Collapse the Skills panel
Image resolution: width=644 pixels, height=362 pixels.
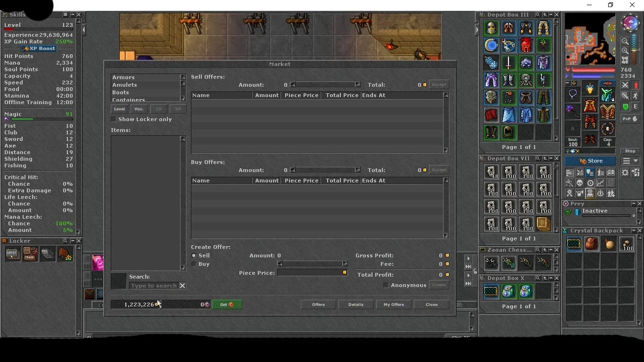click(73, 15)
